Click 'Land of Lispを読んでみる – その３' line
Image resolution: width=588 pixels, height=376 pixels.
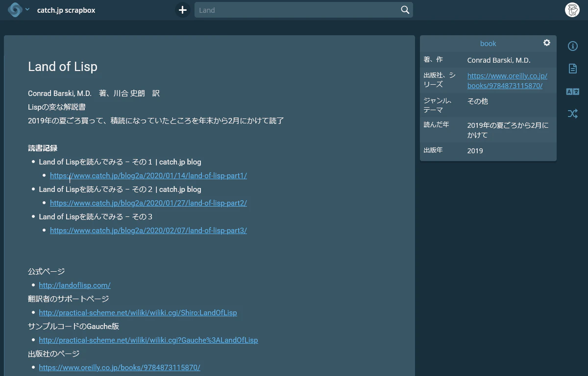pos(96,217)
